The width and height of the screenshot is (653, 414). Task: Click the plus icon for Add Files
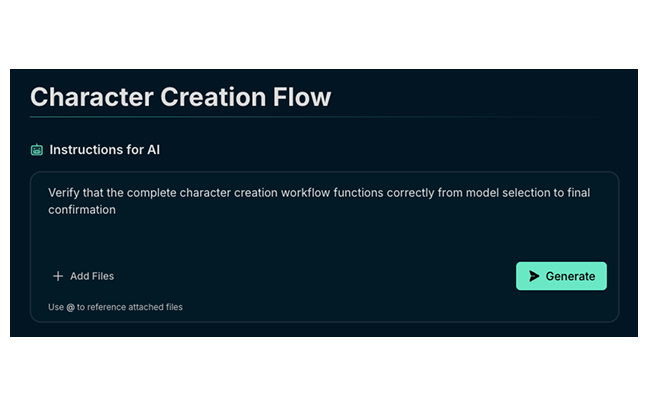click(58, 276)
